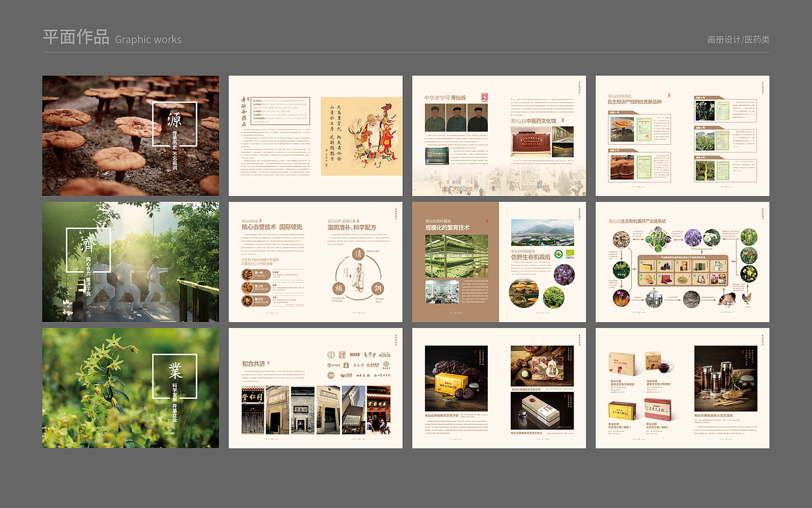Click the 核心去壁技术 国际领先 heading
This screenshot has width=812, height=508.
pyautogui.click(x=272, y=227)
